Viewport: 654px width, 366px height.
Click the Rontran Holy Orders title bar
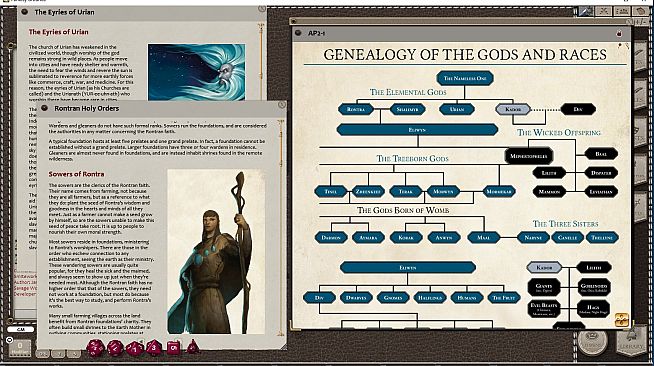click(162, 108)
